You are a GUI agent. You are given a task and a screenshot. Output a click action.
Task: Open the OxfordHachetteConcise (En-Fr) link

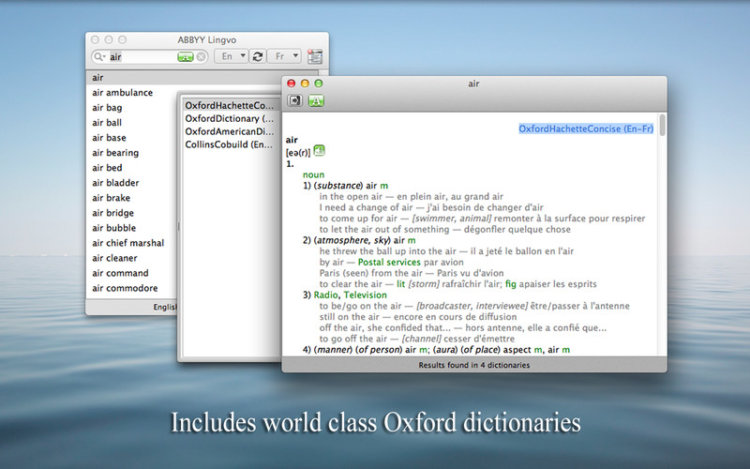coord(586,129)
